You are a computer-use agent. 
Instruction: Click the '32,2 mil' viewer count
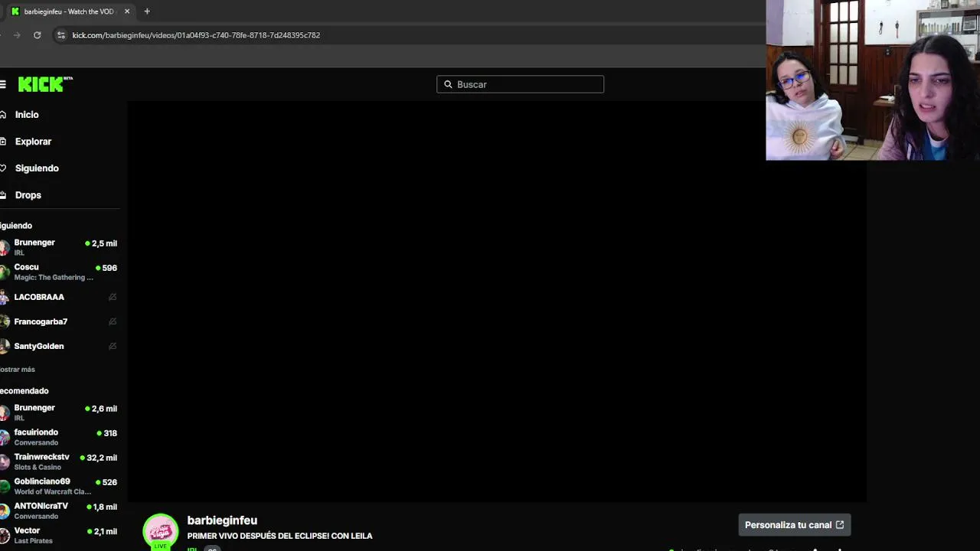pos(102,458)
